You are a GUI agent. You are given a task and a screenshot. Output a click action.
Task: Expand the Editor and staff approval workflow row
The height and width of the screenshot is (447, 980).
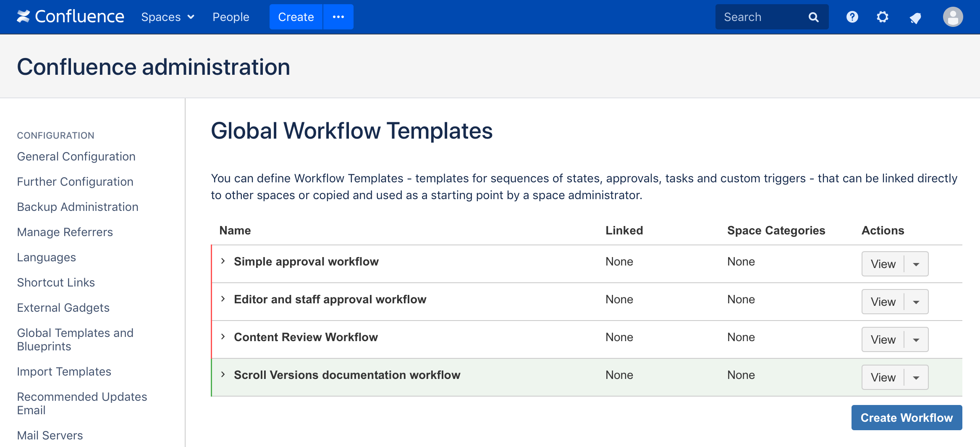click(223, 299)
